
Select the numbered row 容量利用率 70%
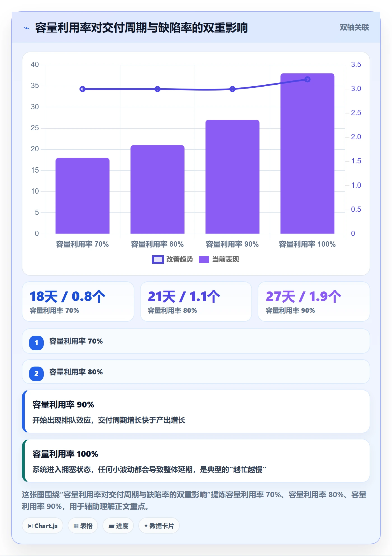(196, 341)
